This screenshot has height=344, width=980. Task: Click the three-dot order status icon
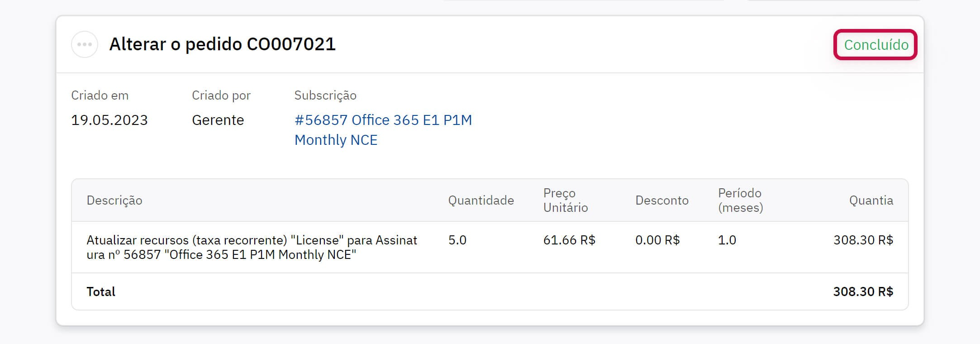click(85, 44)
